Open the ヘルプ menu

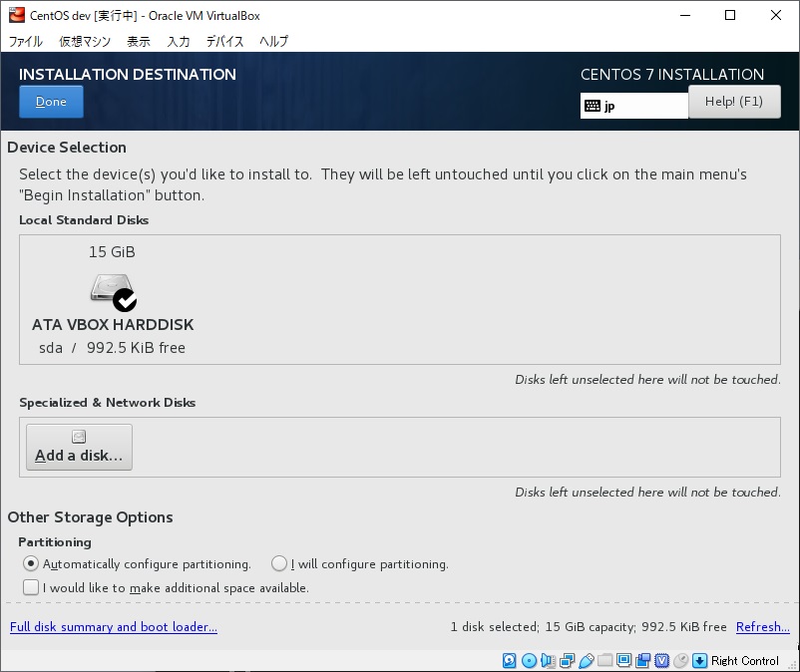(x=273, y=41)
